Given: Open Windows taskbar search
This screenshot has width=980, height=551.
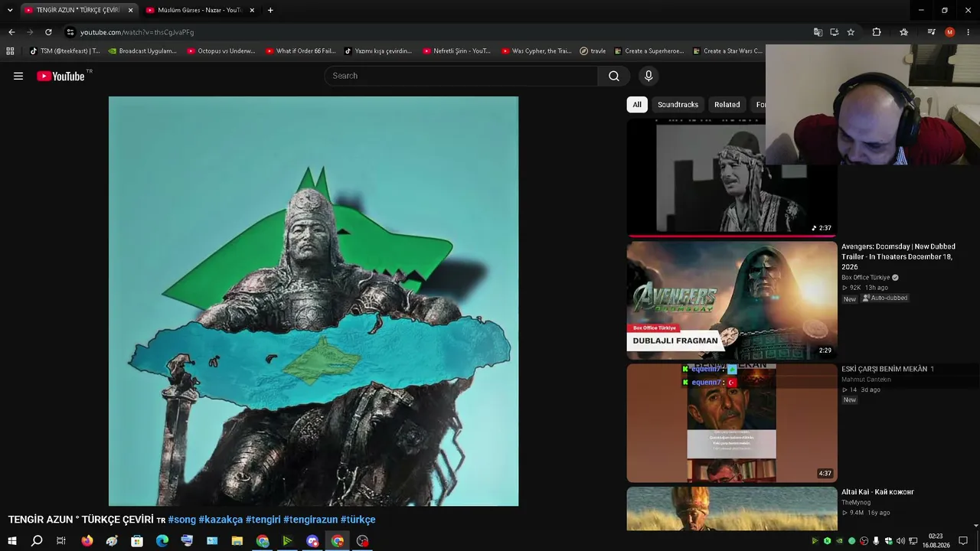Looking at the screenshot, I should (x=37, y=541).
